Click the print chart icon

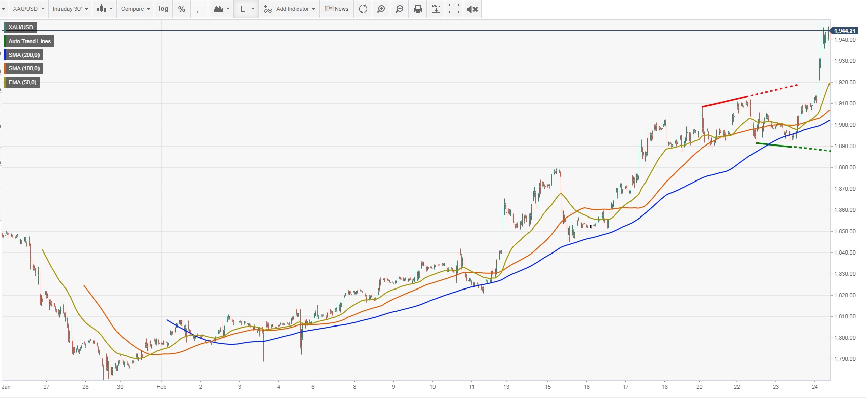[x=418, y=9]
